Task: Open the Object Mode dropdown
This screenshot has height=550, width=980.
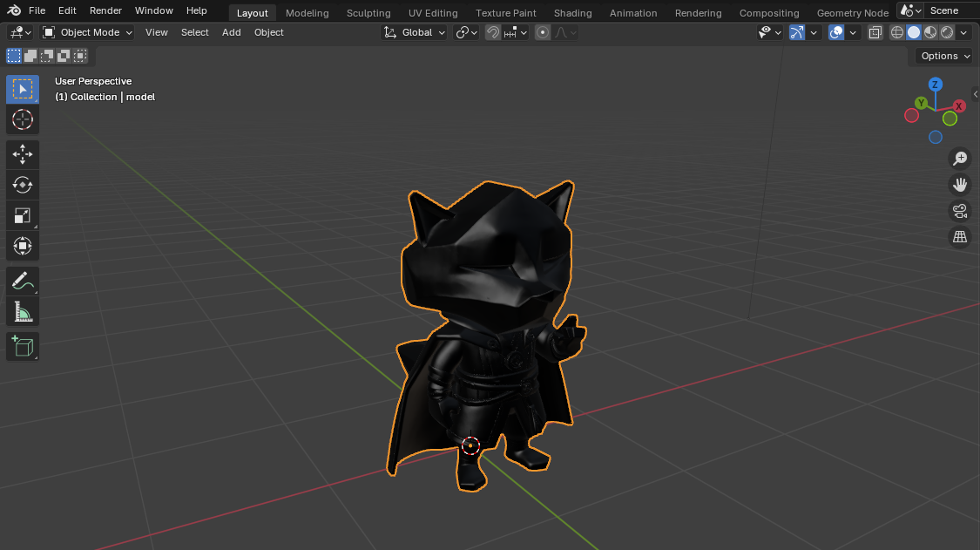Action: [x=88, y=32]
